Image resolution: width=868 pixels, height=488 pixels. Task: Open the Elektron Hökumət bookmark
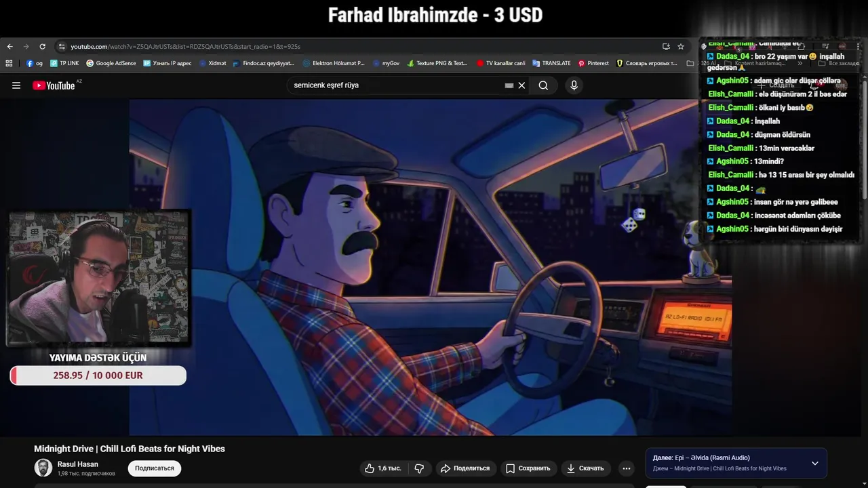point(333,63)
